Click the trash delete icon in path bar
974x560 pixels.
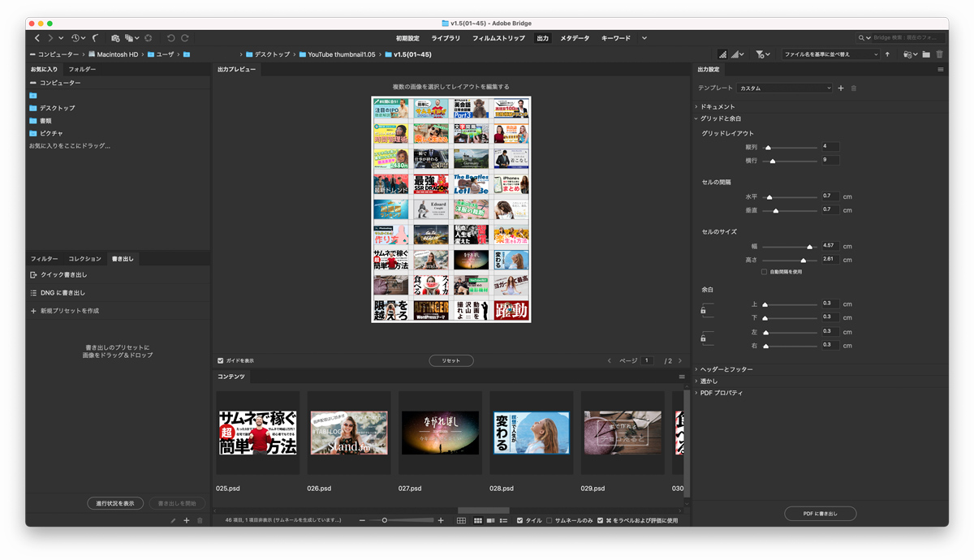click(940, 54)
